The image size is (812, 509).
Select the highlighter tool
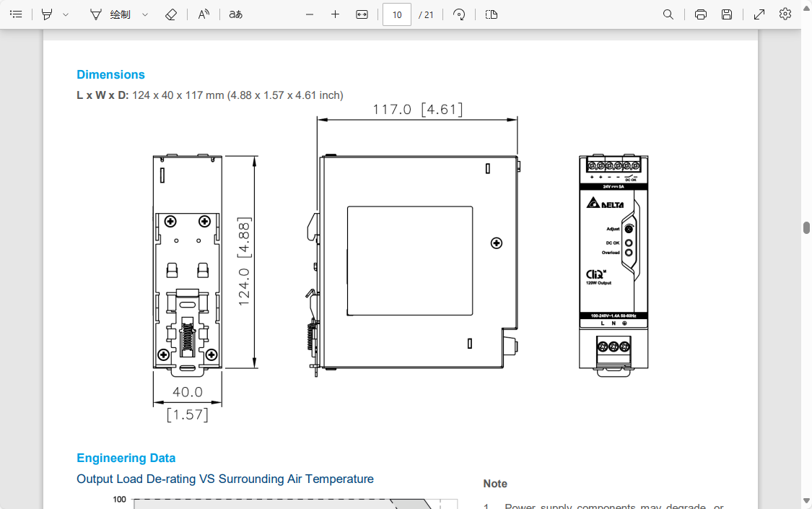[47, 14]
